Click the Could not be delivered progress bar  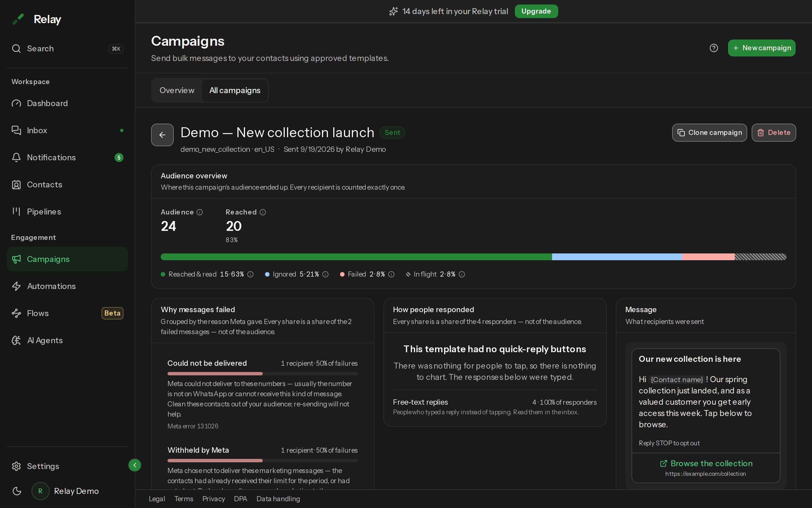[262, 374]
